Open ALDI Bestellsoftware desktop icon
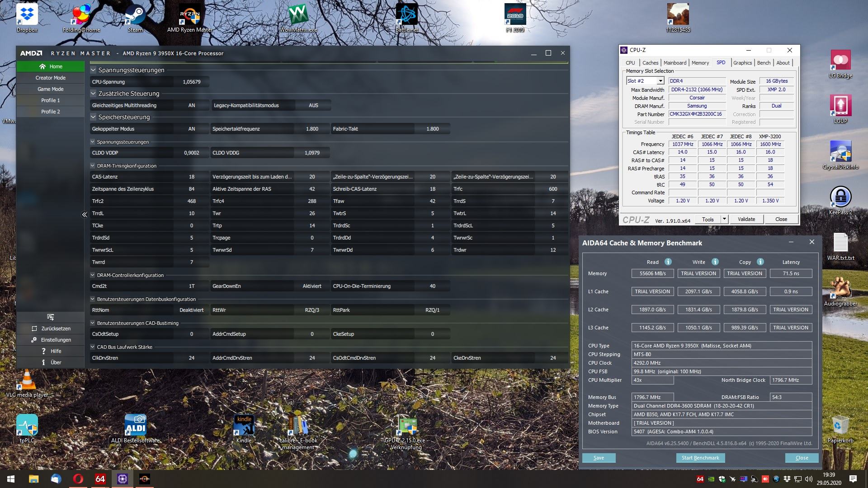The height and width of the screenshot is (488, 868). 135,428
